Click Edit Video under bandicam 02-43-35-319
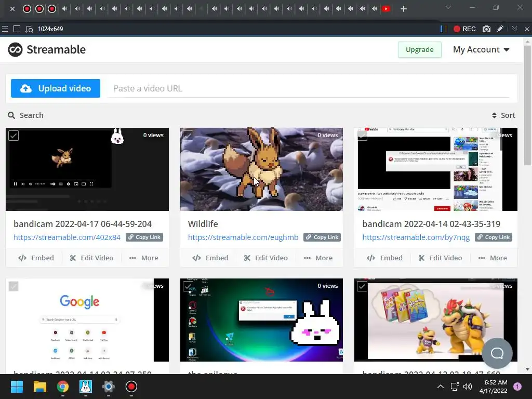This screenshot has width=532, height=399. 441,258
